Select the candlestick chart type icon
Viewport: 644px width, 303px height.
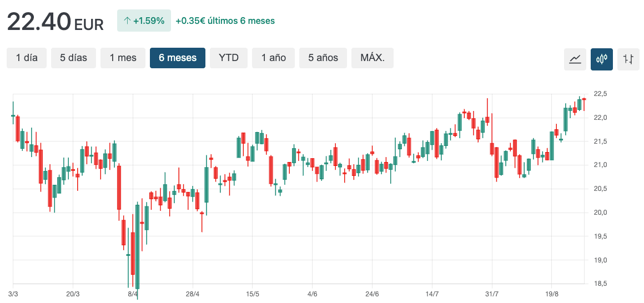(x=602, y=58)
